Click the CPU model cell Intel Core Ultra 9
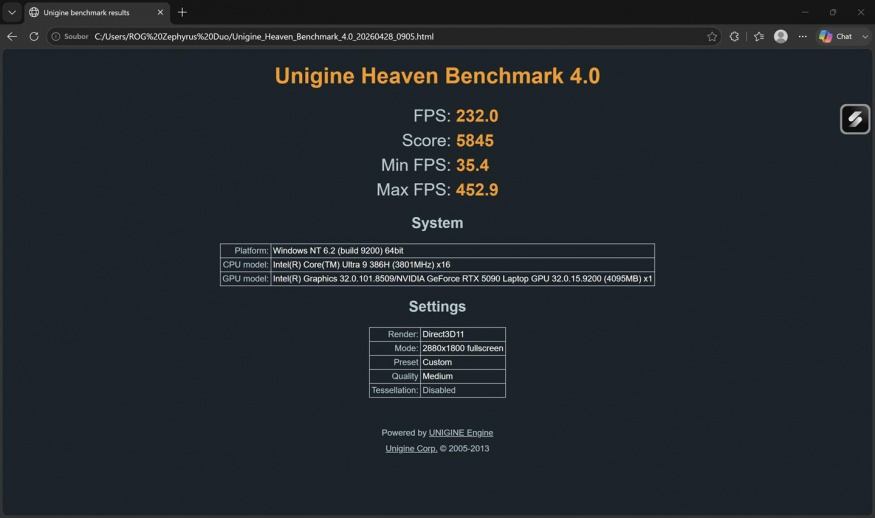This screenshot has height=518, width=875. click(463, 265)
